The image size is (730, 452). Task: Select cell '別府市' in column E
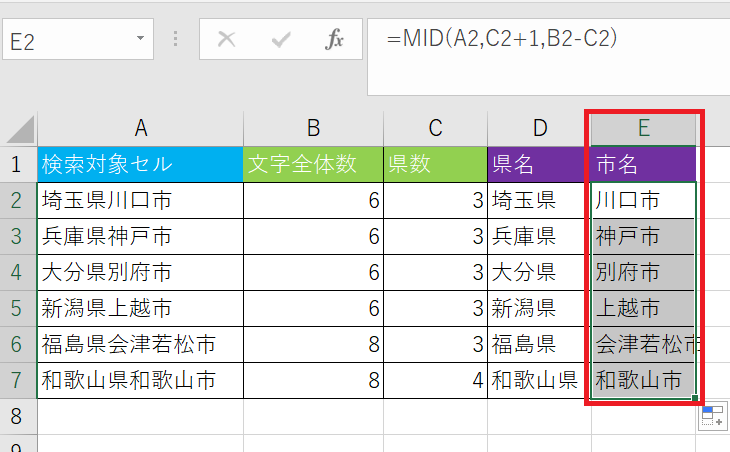(x=643, y=272)
